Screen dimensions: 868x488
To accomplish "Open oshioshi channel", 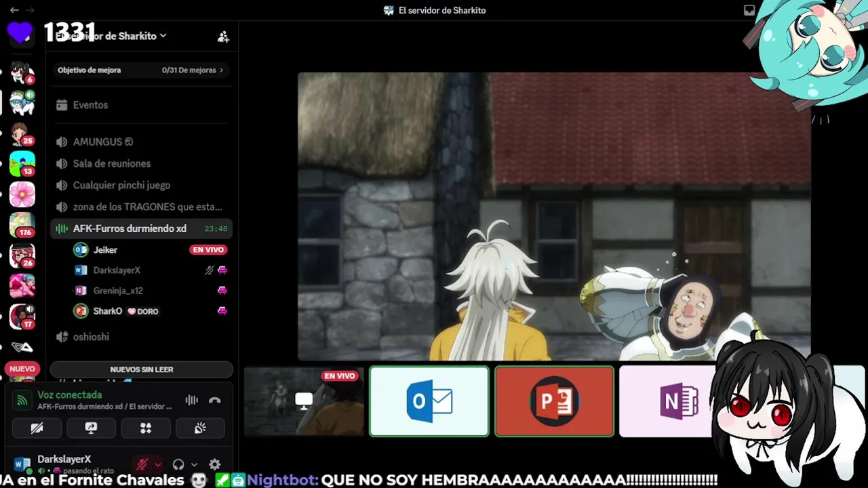I will click(x=141, y=337).
